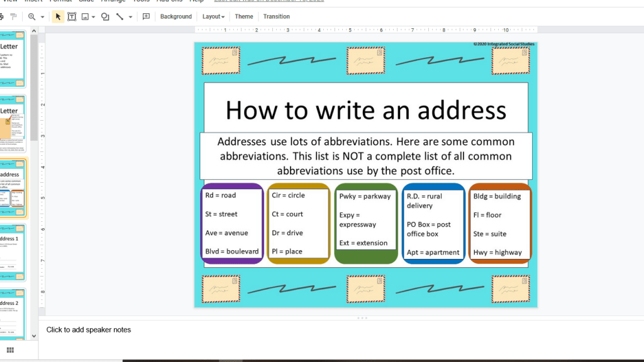Click the Paint format icon
The width and height of the screenshot is (644, 362).
[x=13, y=16]
